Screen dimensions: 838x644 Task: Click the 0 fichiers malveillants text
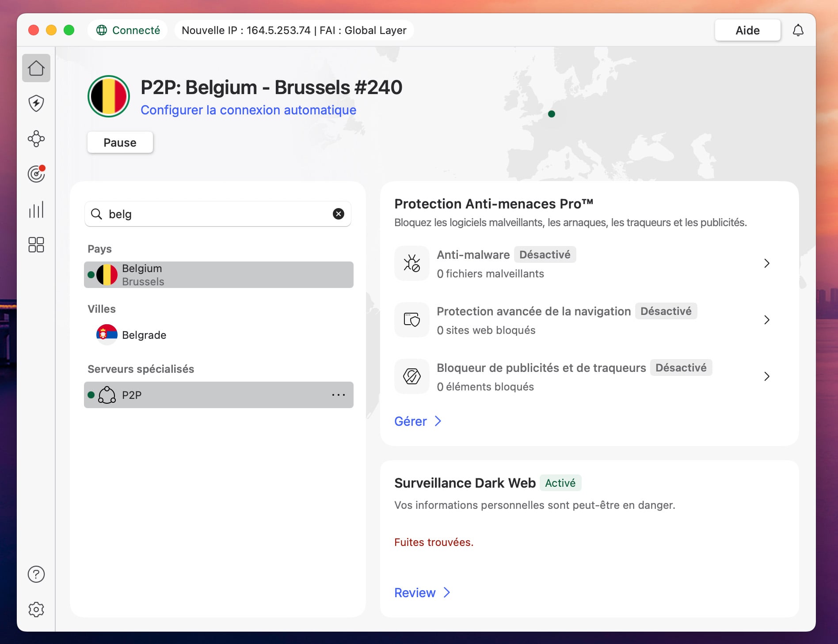[x=491, y=274]
